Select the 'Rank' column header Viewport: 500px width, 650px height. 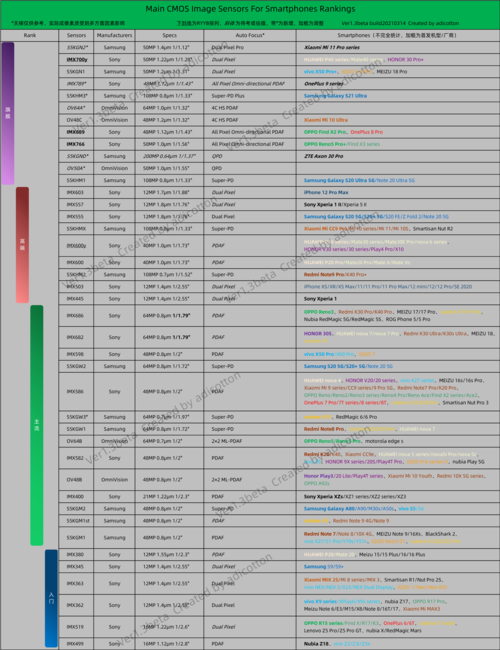[x=29, y=35]
